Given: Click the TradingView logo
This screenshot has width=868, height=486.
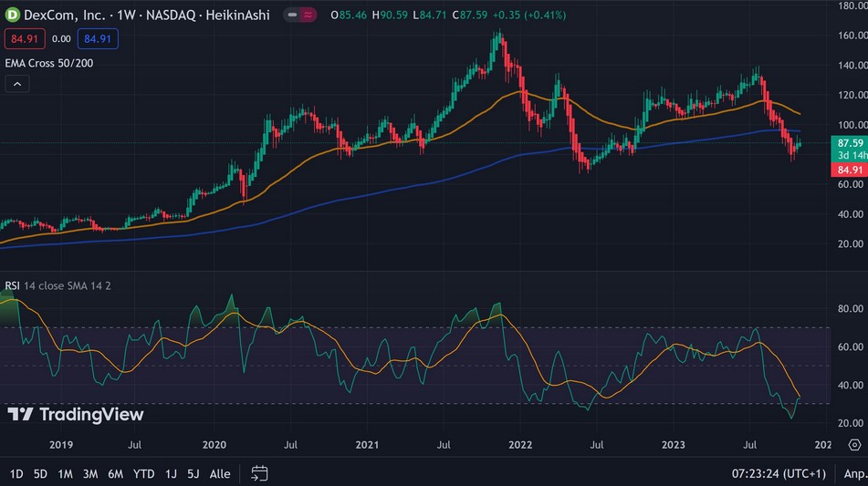Looking at the screenshot, I should [76, 415].
